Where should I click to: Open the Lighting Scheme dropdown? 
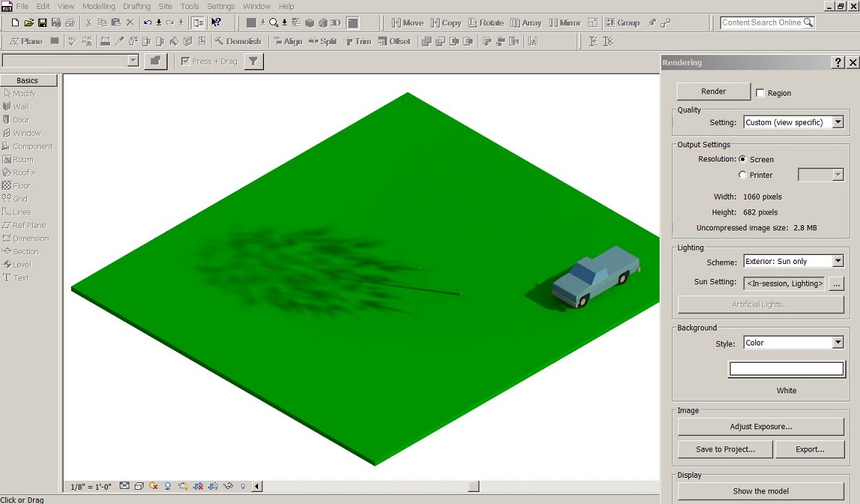pos(838,262)
